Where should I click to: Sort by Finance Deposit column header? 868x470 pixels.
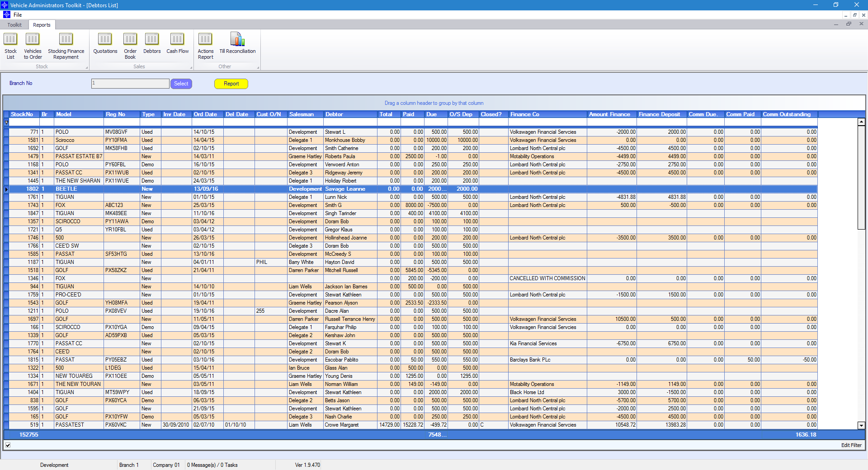coord(662,114)
